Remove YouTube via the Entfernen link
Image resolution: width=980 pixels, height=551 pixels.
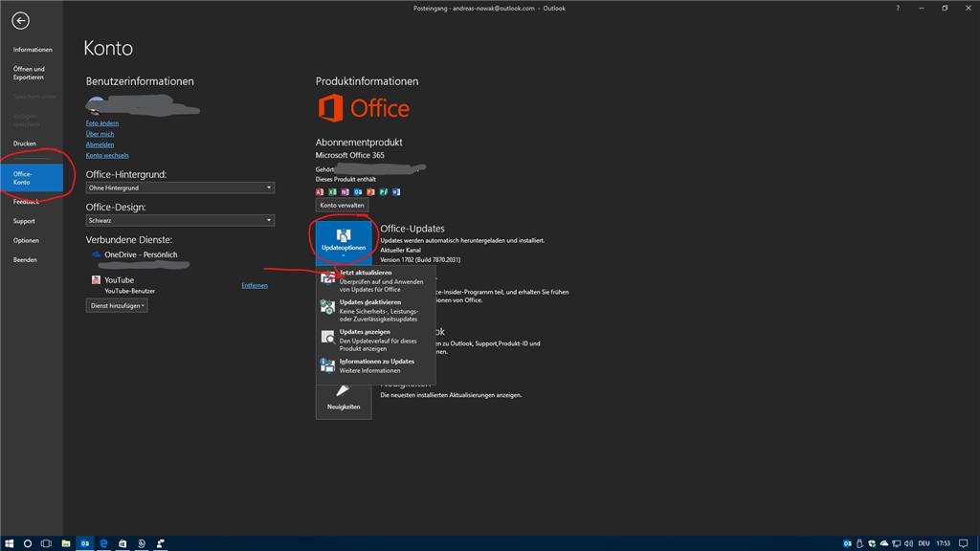point(255,285)
